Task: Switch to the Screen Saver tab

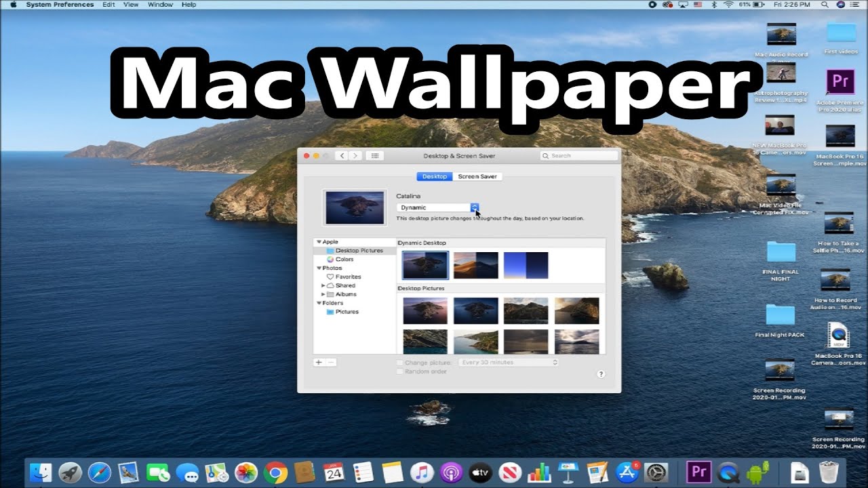Action: point(477,176)
